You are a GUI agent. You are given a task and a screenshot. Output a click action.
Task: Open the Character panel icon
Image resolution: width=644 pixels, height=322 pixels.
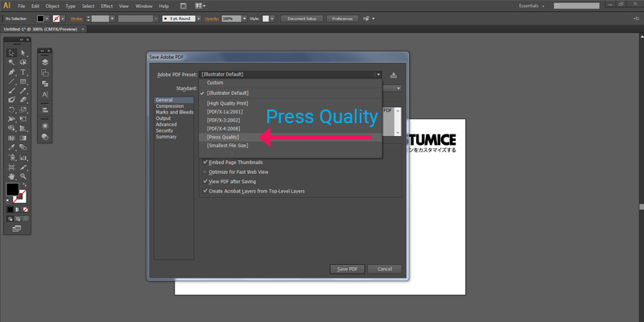45,94
